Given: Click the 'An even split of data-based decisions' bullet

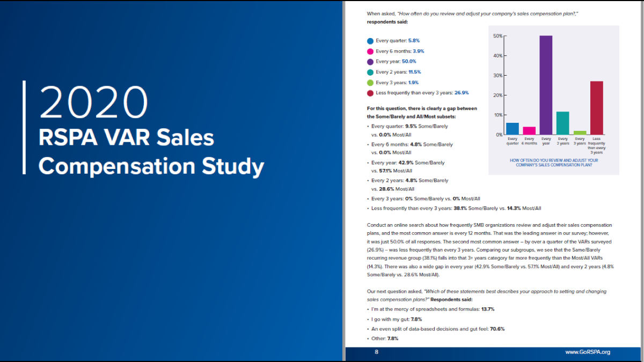Looking at the screenshot, I should (438, 329).
